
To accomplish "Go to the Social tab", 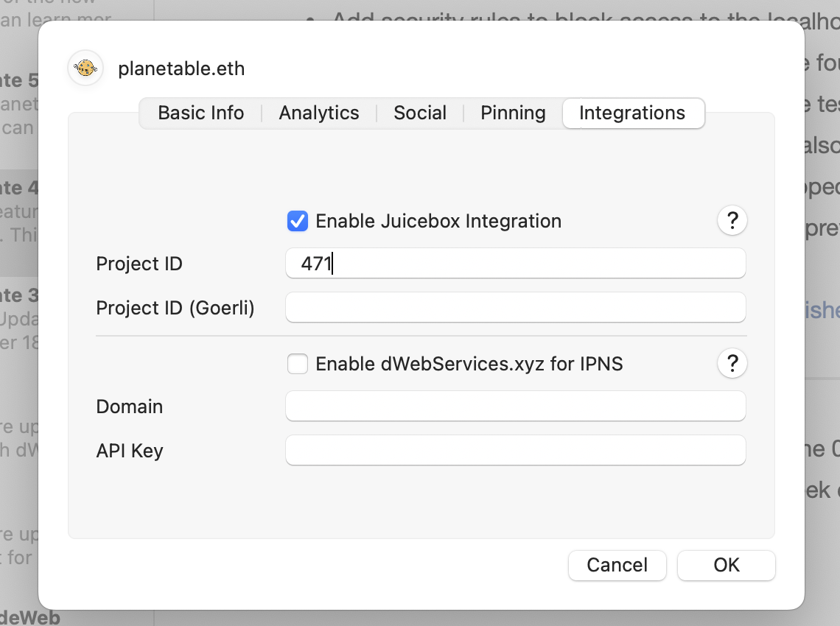I will (420, 113).
